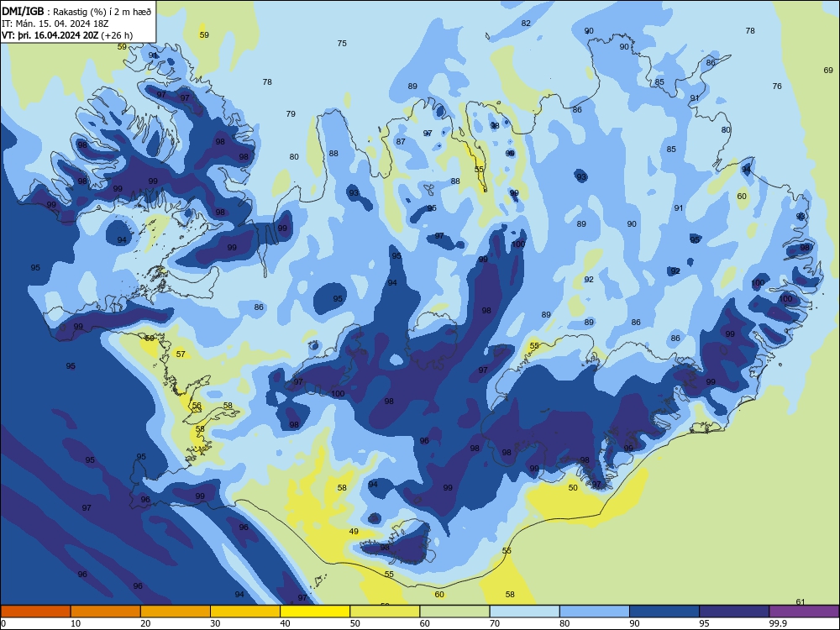Choose the 80–90 light blue legend swatch

pyautogui.click(x=595, y=612)
